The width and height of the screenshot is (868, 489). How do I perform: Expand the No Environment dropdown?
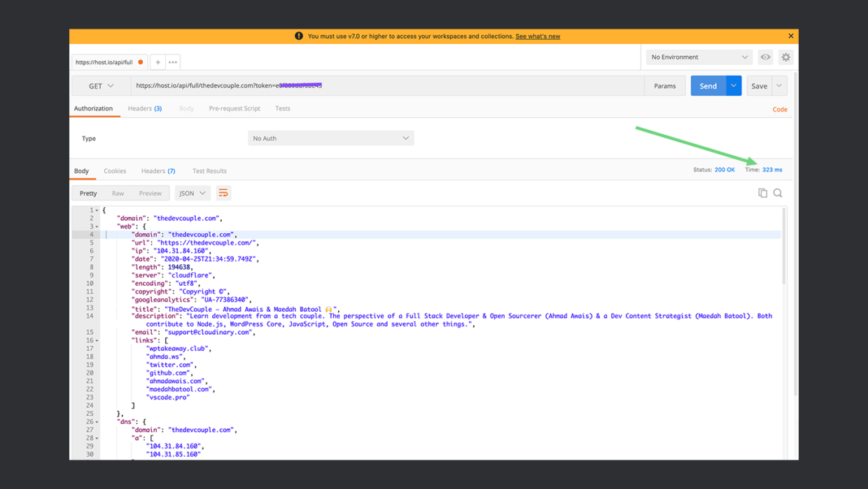pyautogui.click(x=699, y=57)
